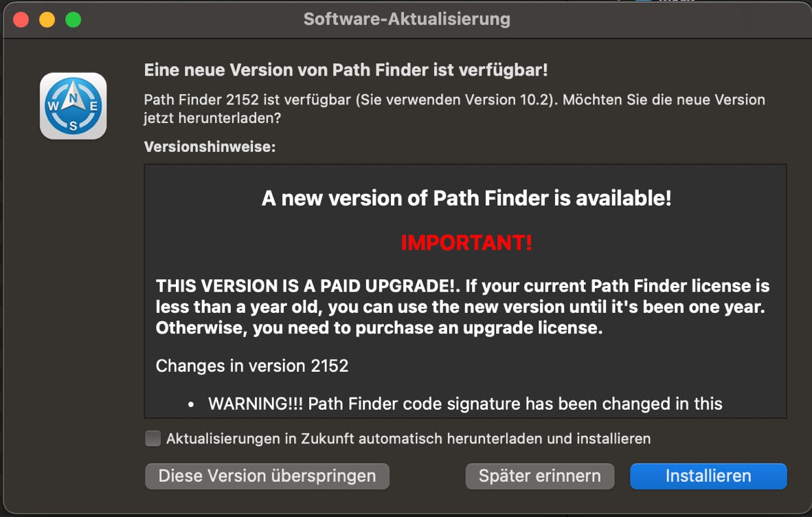Minimize the update dialog with the yellow button
Viewport: 812px width, 517px height.
tap(47, 20)
